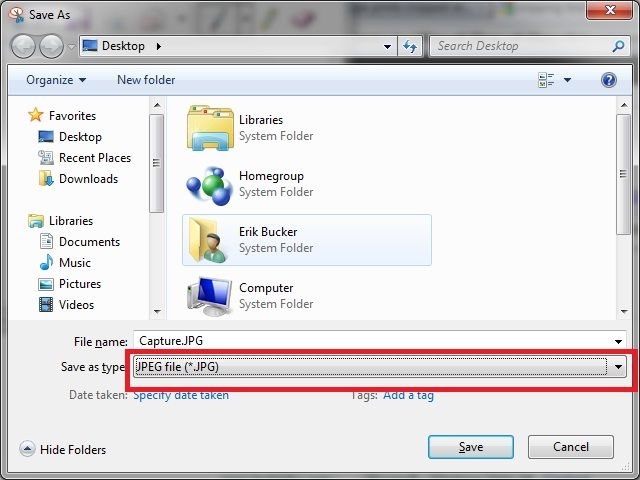Image resolution: width=640 pixels, height=480 pixels.
Task: Open the File name dropdown arrow
Action: [618, 341]
